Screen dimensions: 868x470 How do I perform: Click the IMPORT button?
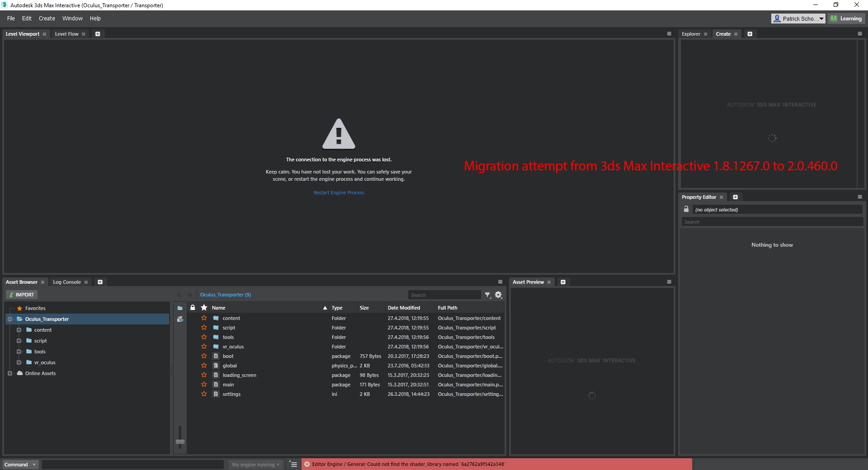[22, 295]
